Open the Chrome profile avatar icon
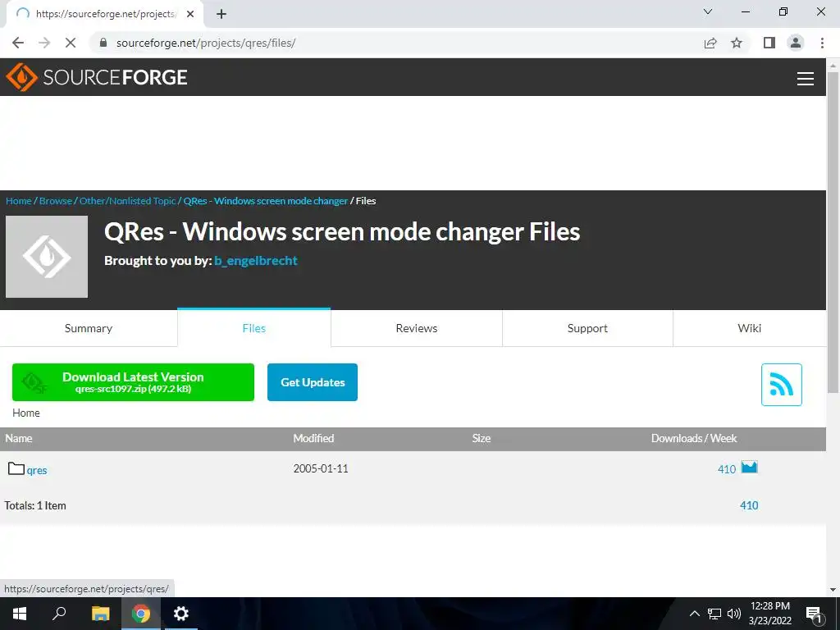The height and width of the screenshot is (630, 840). (796, 43)
